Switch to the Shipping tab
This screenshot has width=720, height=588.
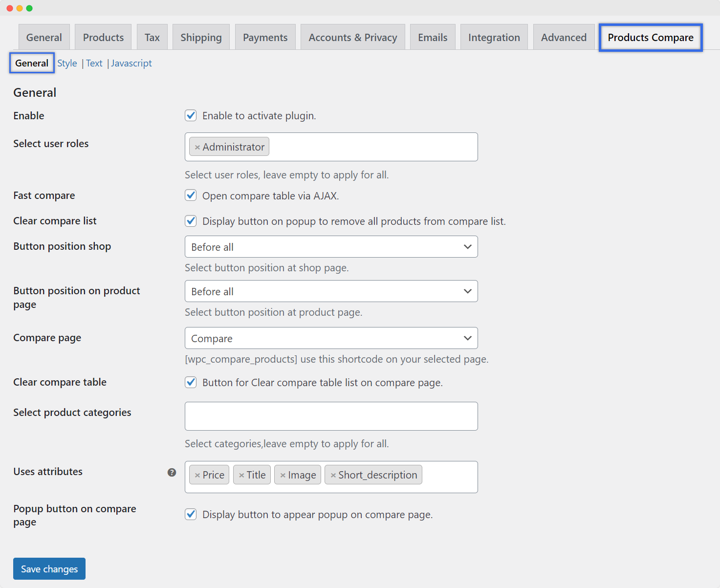(x=201, y=38)
